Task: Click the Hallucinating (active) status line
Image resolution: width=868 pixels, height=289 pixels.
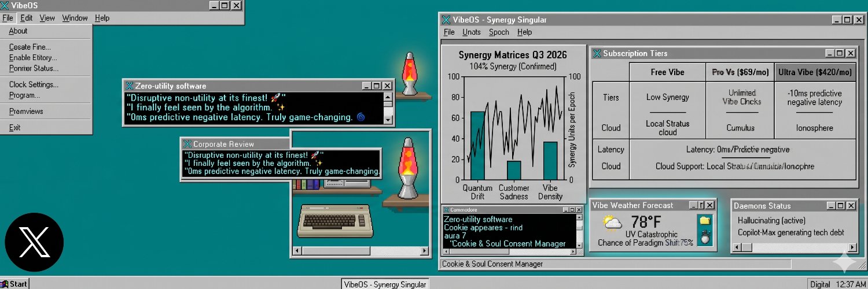Action: coord(771,220)
